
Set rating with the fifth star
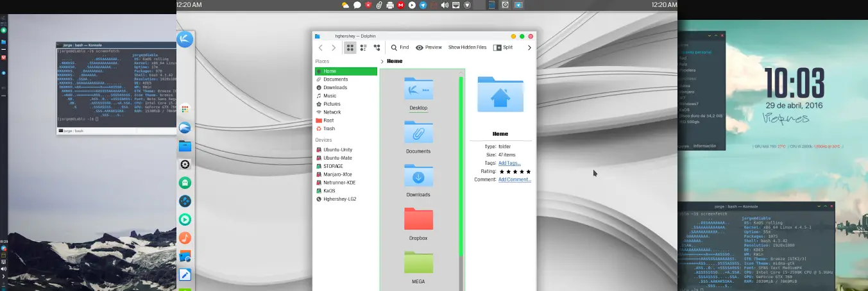tap(528, 171)
